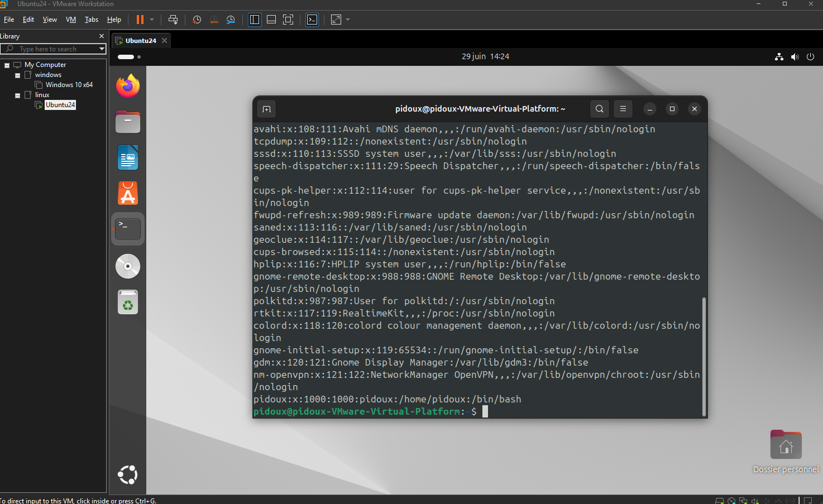This screenshot has width=823, height=504.
Task: Toggle the console view toolbar button
Action: (x=312, y=20)
